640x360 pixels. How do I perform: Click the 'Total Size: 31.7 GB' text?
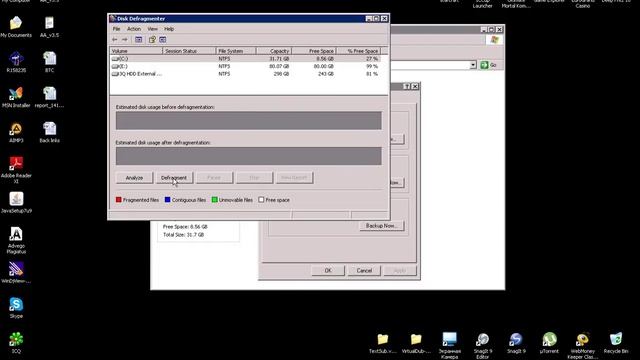coord(183,235)
